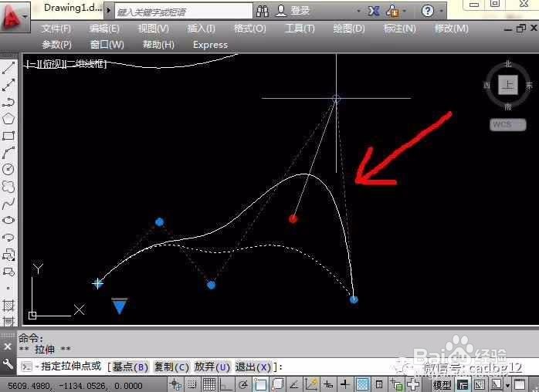Viewport: 539px width, 392px height.
Task: Click the triangular spline grip menu arrow
Action: coord(120,306)
